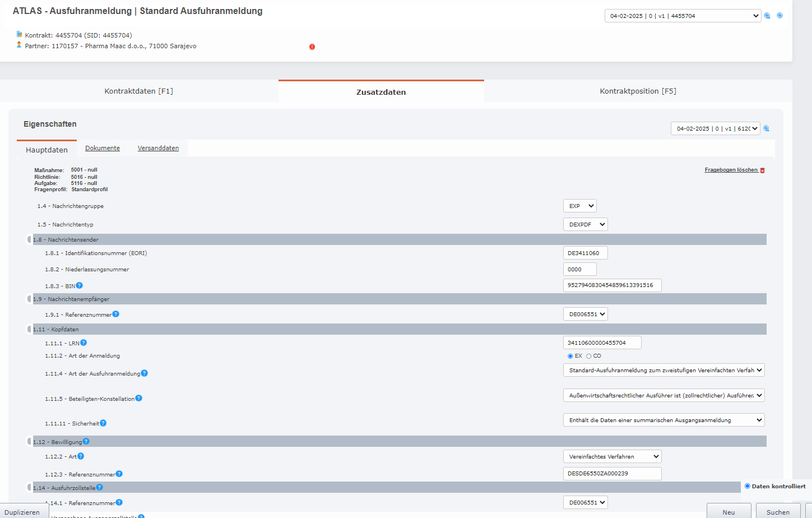Click inside the LRN input field
The image size is (812, 518).
601,342
